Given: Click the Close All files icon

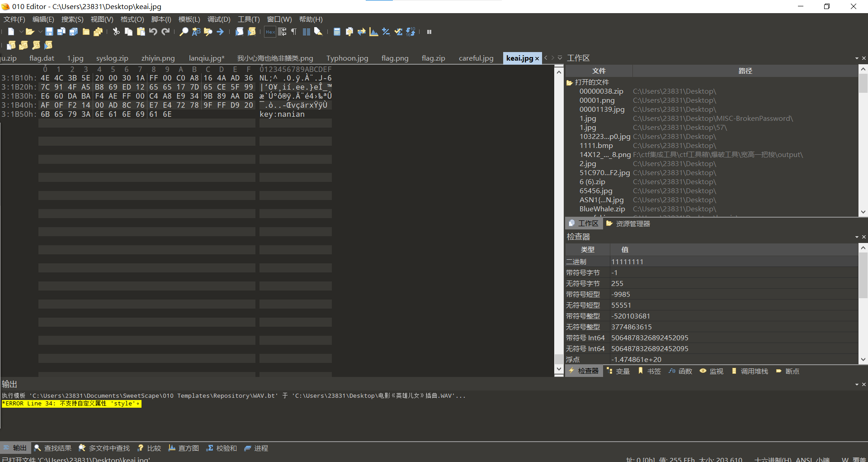Looking at the screenshot, I should [98, 32].
